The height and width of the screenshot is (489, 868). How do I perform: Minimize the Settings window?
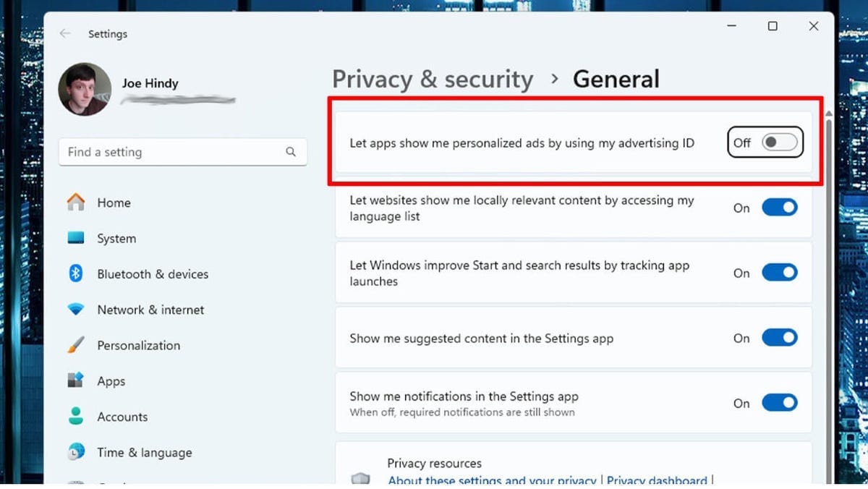(x=731, y=26)
